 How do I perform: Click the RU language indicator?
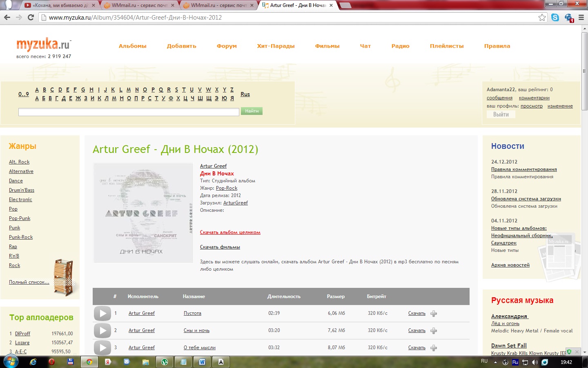pos(484,361)
